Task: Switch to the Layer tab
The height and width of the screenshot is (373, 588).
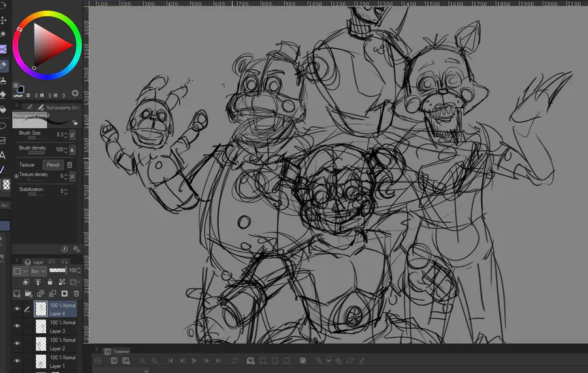Action: pos(34,262)
